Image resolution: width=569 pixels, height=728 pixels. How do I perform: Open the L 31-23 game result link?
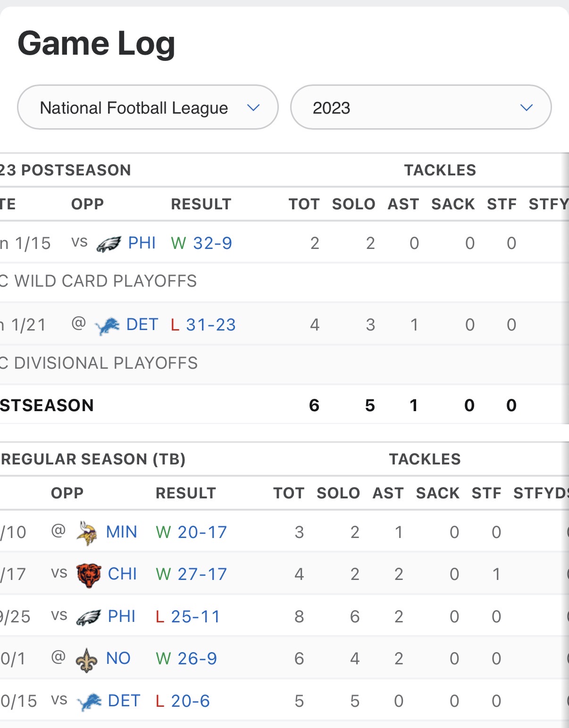203,325
